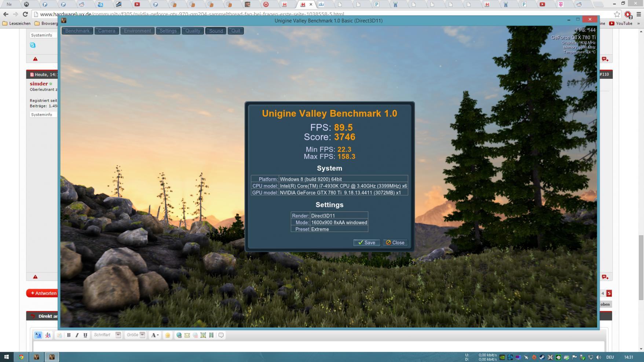The height and width of the screenshot is (362, 644).
Task: Click the Skype icon in the forum post
Action: [33, 45]
